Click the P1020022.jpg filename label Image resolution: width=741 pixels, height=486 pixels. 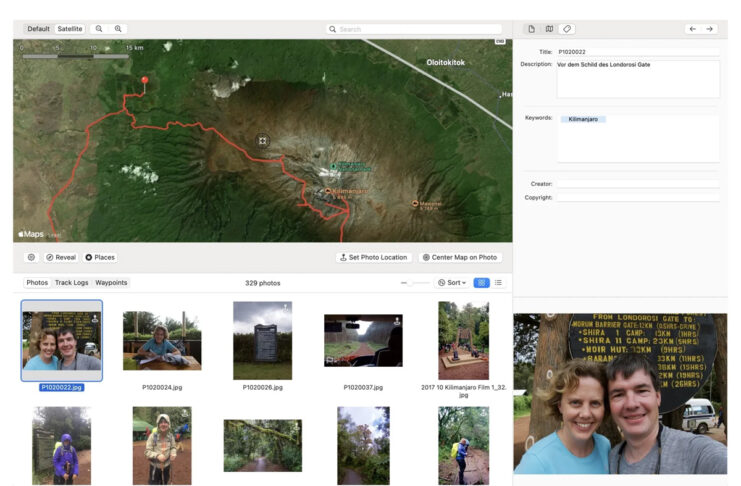[61, 387]
